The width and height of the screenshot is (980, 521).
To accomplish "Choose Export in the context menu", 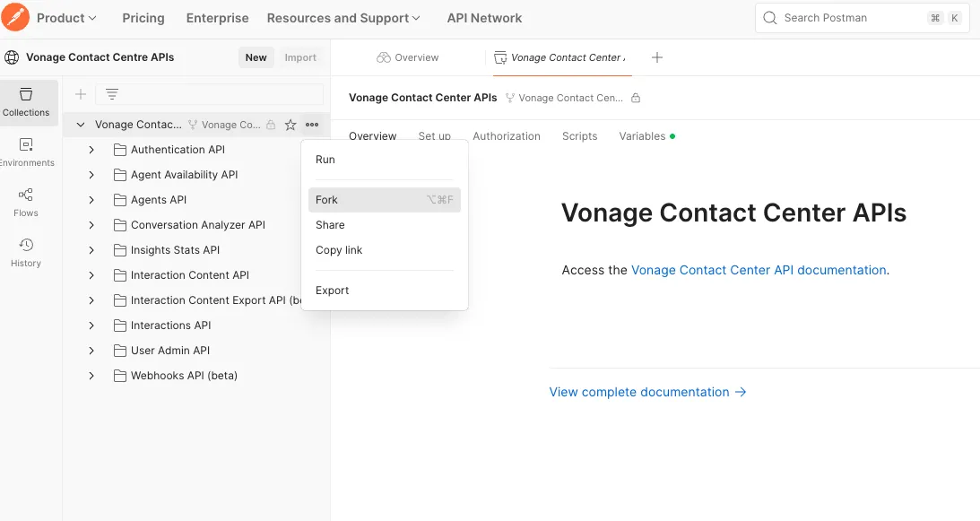I will click(333, 291).
